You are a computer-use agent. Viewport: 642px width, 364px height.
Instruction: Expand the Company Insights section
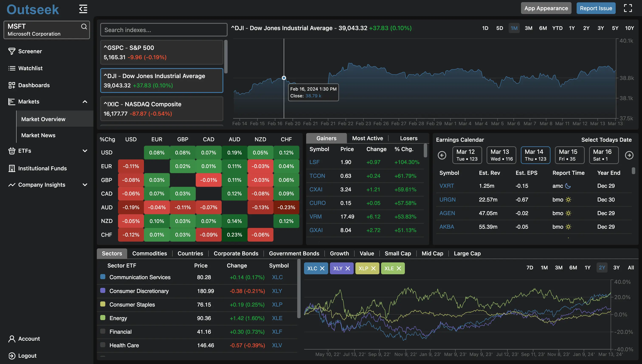click(85, 185)
